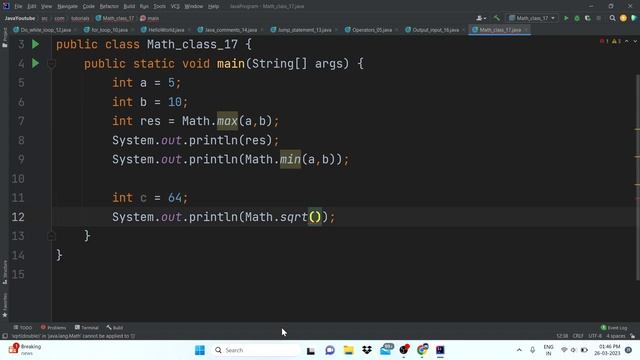Image resolution: width=640 pixels, height=360 pixels.
Task: Open the Build menu
Action: [129, 7]
